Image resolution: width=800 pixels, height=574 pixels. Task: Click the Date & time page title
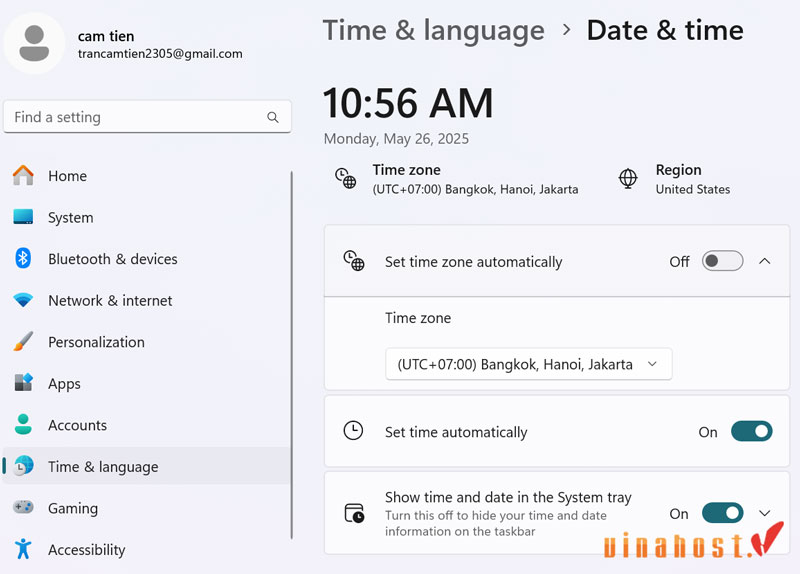click(665, 30)
